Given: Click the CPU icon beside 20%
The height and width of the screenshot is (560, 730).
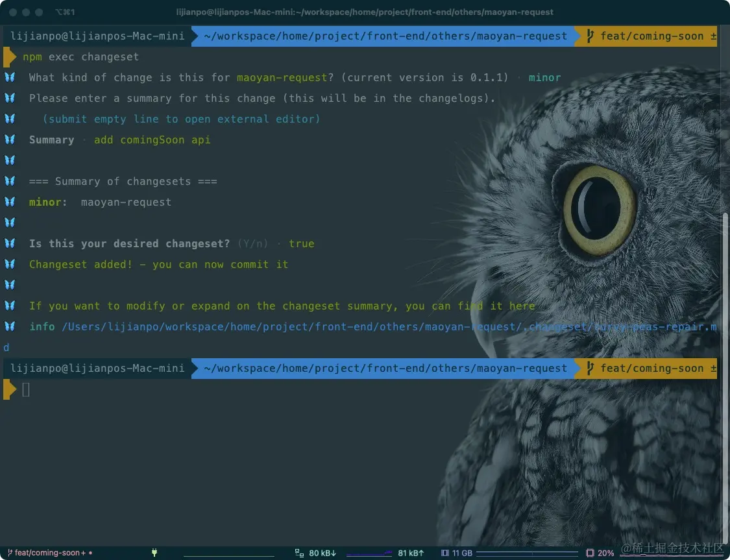Looking at the screenshot, I should (x=590, y=553).
